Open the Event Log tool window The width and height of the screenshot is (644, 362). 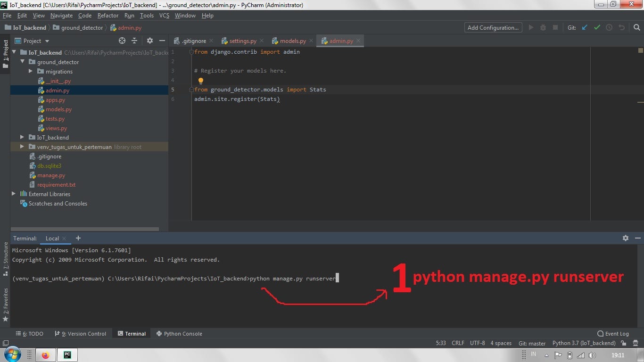pos(613,334)
